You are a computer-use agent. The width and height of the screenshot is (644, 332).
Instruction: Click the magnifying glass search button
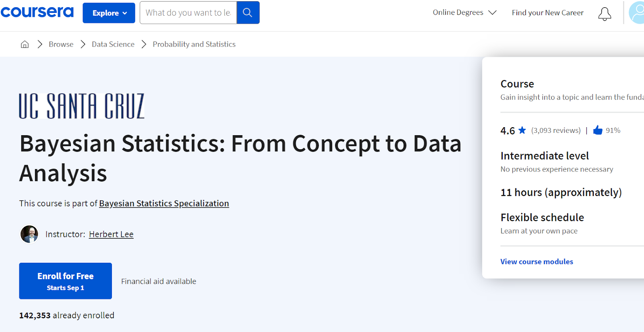pyautogui.click(x=248, y=12)
